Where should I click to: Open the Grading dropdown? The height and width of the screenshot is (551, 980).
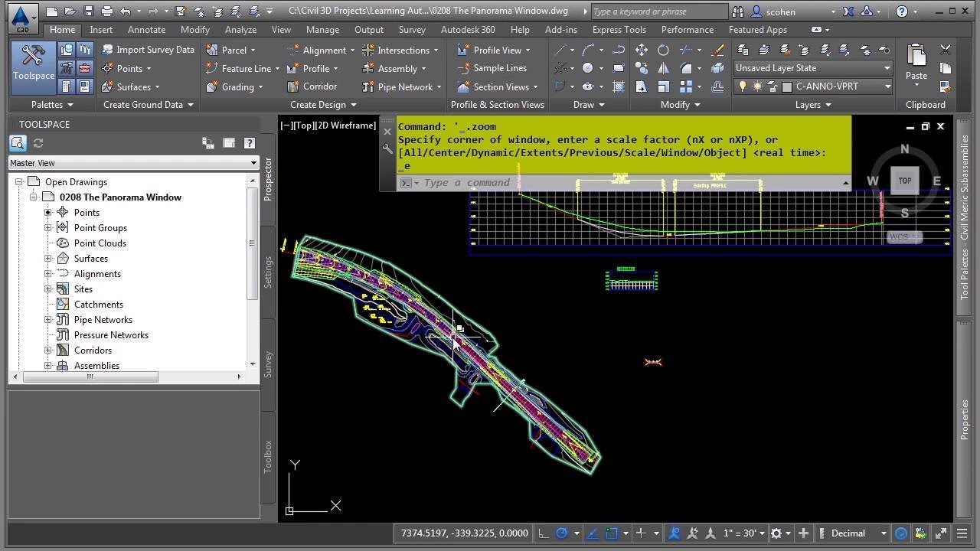coord(234,86)
